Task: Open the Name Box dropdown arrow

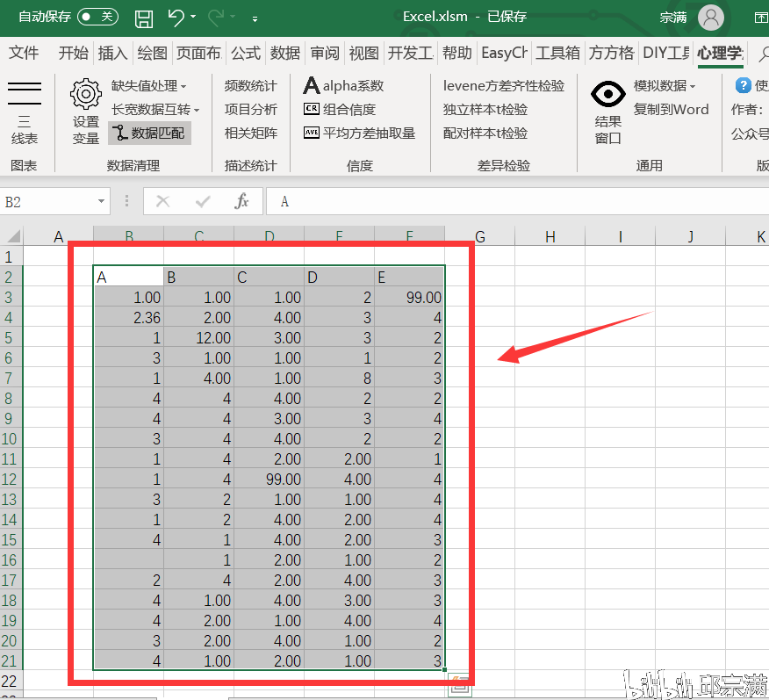Action: [x=101, y=202]
